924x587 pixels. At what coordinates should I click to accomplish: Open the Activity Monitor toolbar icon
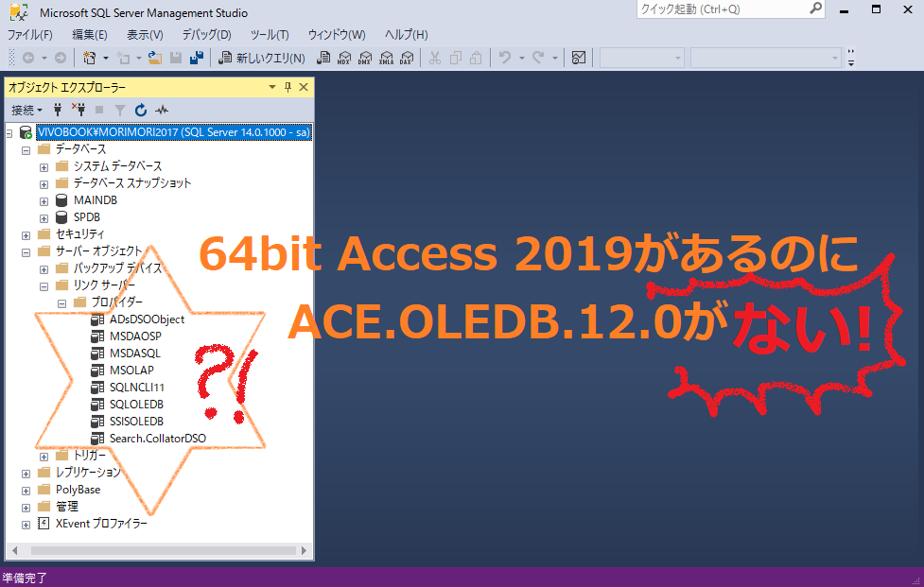579,58
